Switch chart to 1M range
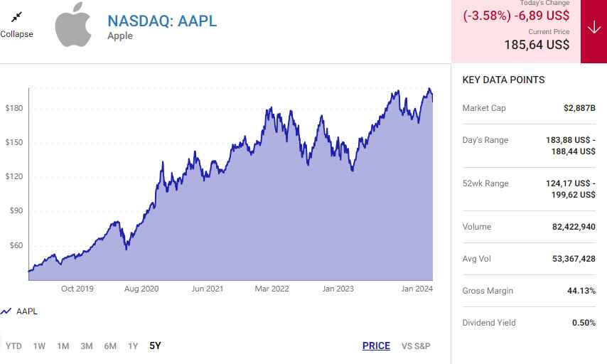 63,346
